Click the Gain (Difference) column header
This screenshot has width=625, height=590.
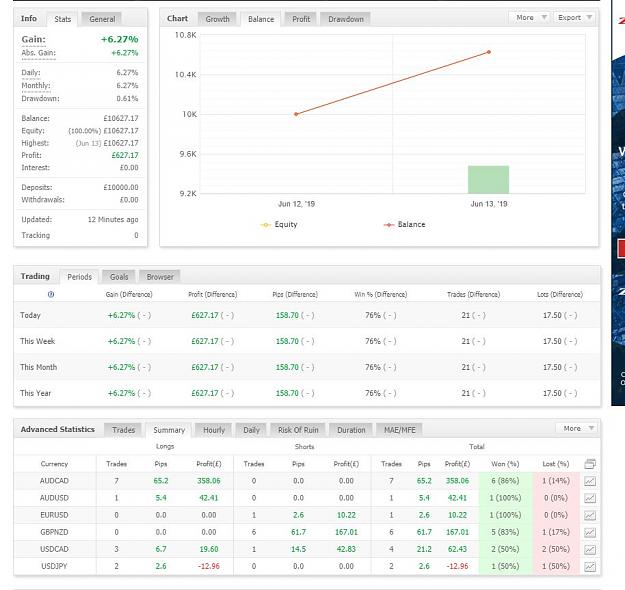coord(129,294)
